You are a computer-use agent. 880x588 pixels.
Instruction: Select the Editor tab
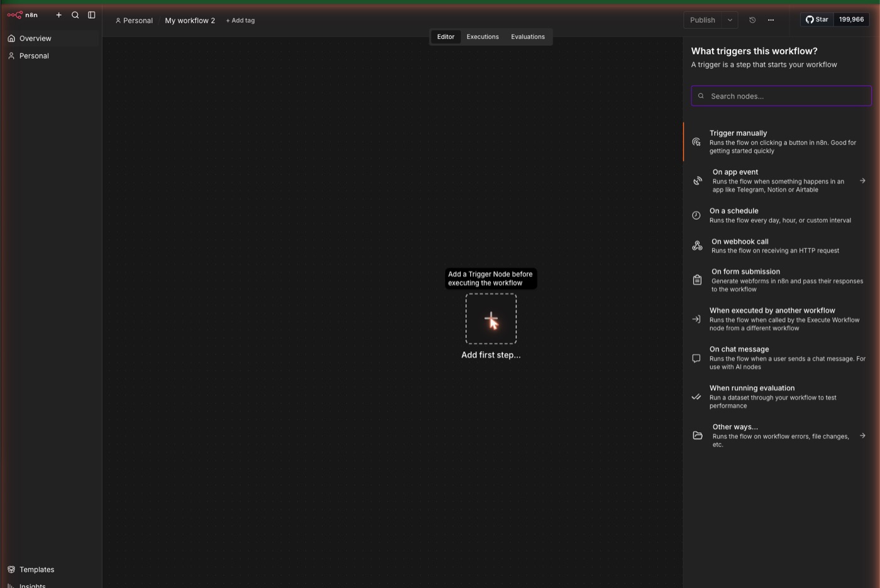(x=446, y=37)
